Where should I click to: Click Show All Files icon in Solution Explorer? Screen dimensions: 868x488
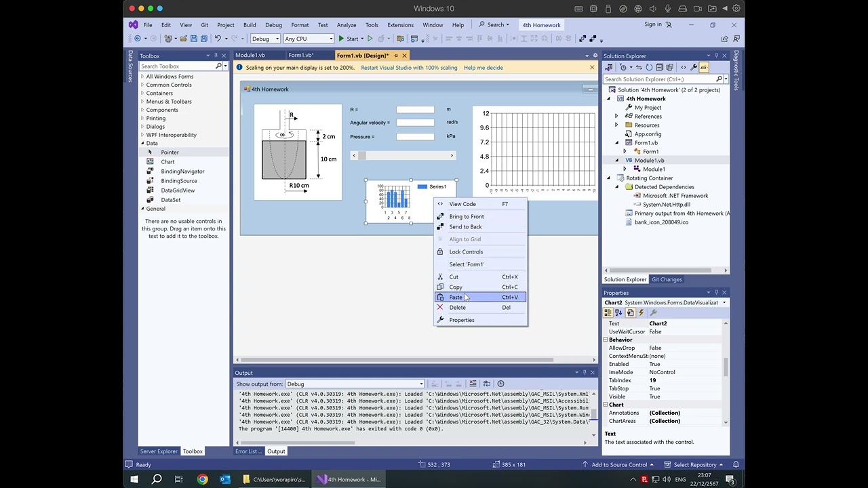point(669,67)
